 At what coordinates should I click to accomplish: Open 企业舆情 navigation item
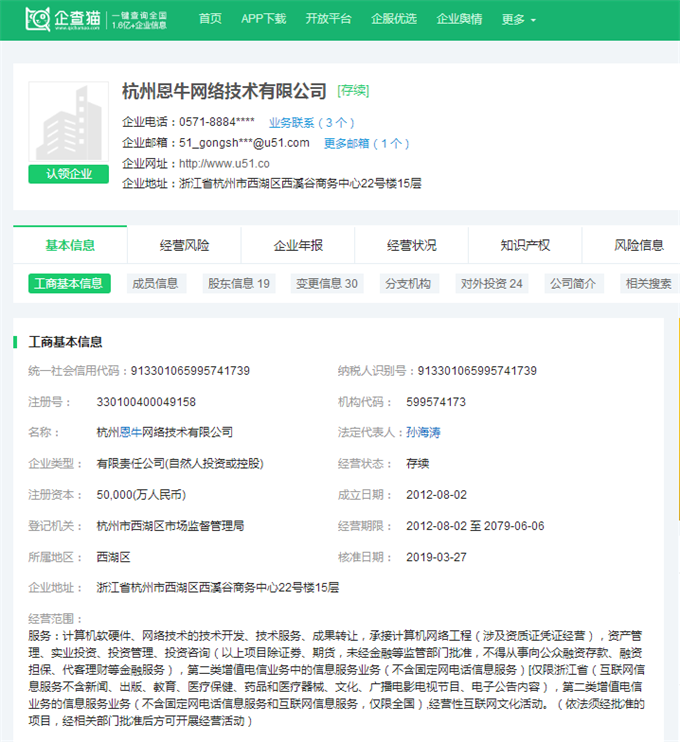pos(459,19)
